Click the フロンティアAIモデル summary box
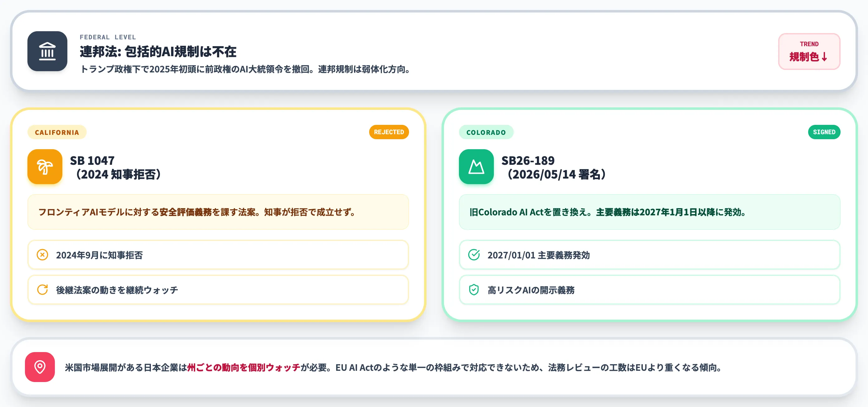 (218, 212)
